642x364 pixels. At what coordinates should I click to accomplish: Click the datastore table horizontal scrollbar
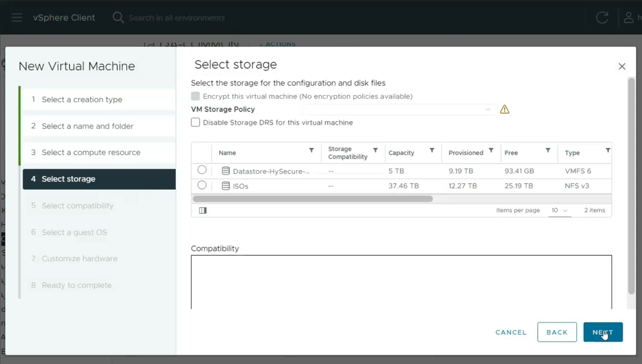pyautogui.click(x=313, y=199)
